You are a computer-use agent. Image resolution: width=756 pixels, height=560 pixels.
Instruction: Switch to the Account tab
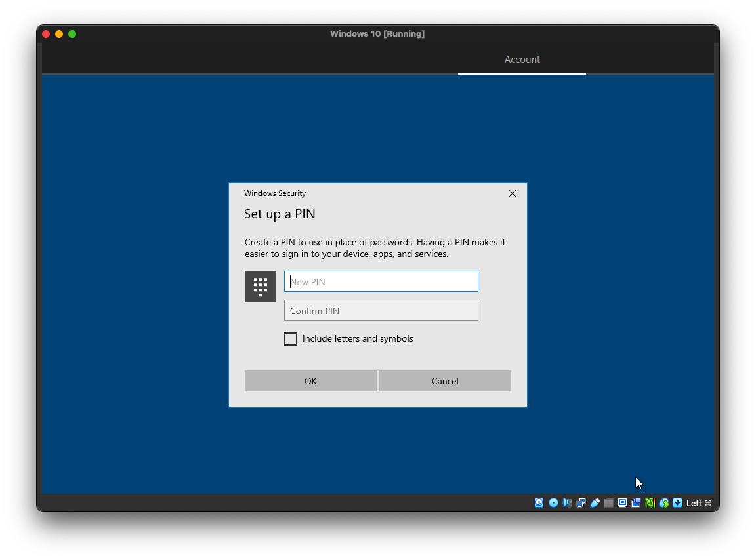tap(522, 60)
